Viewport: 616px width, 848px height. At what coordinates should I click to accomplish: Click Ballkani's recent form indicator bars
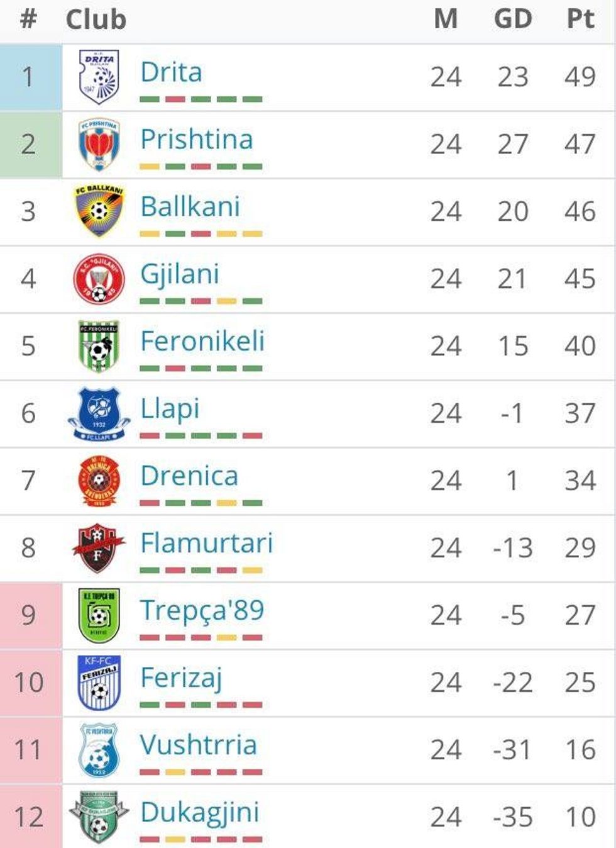pos(201,233)
